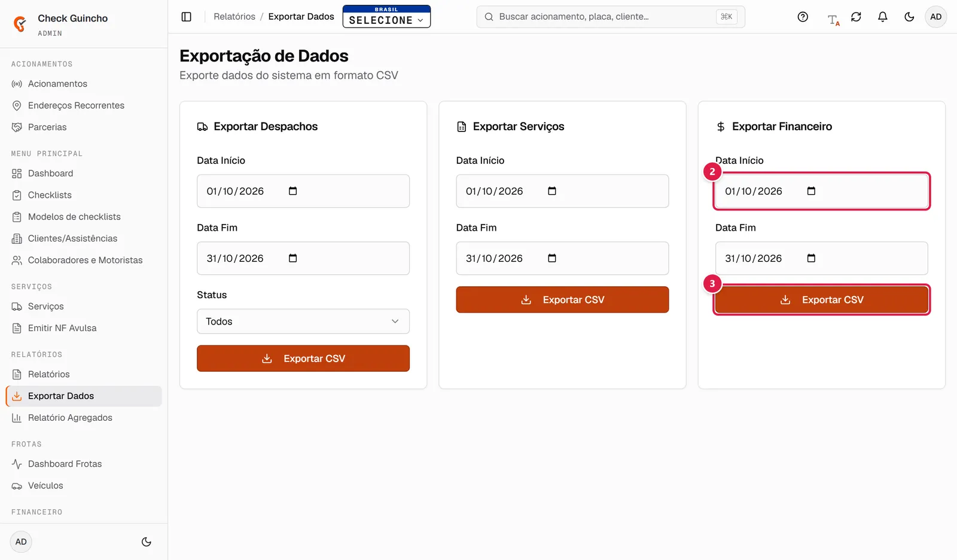This screenshot has height=560, width=957.
Task: Expand the Status Todos dropdown
Action: click(303, 322)
